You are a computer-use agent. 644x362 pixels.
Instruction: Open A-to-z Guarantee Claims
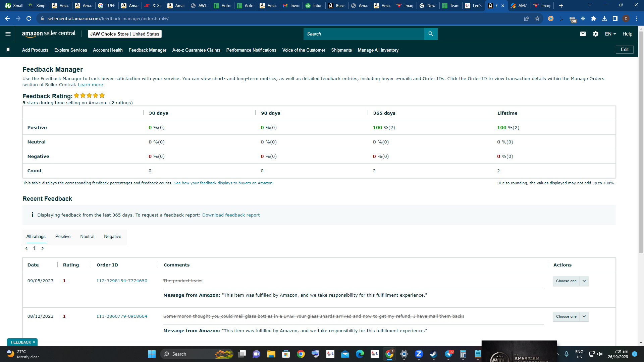[196, 50]
